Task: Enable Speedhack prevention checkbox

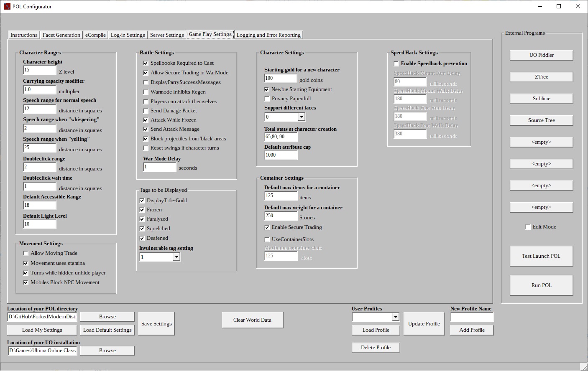Action: pyautogui.click(x=396, y=64)
